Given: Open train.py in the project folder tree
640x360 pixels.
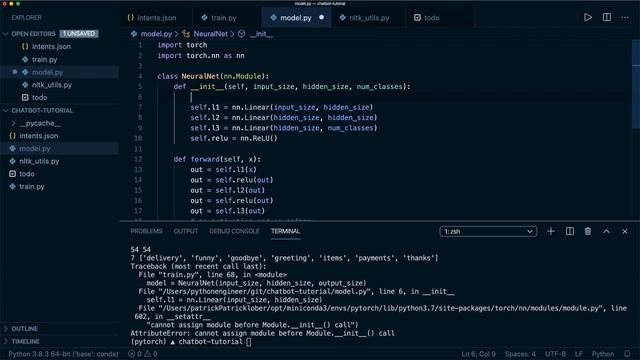Looking at the screenshot, I should tap(31, 187).
